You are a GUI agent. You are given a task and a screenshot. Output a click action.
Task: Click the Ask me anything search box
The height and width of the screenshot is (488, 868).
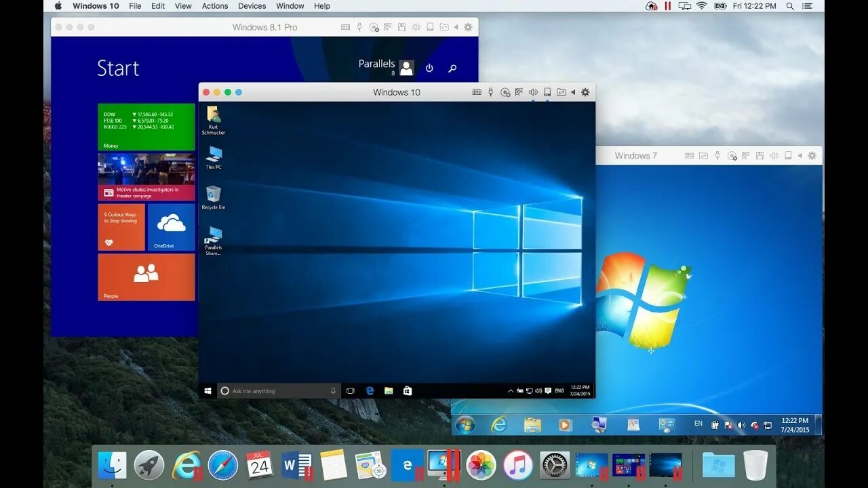click(279, 391)
